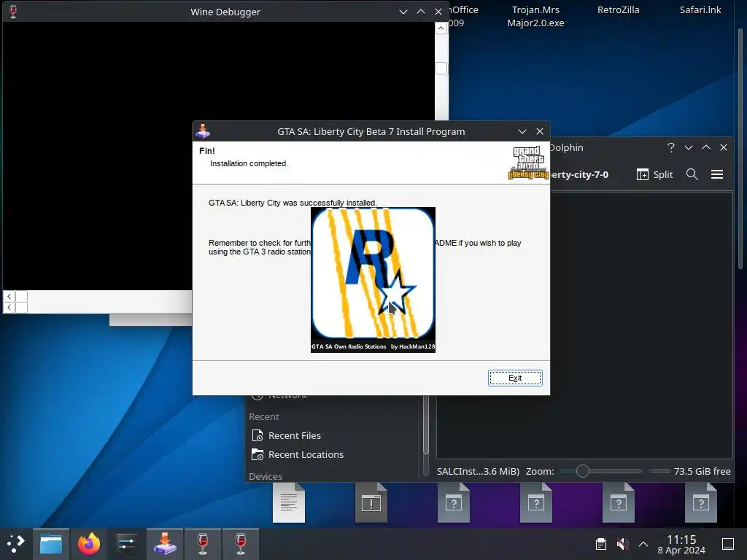Click the Exit button in installer
The width and height of the screenshot is (747, 560).
[515, 378]
